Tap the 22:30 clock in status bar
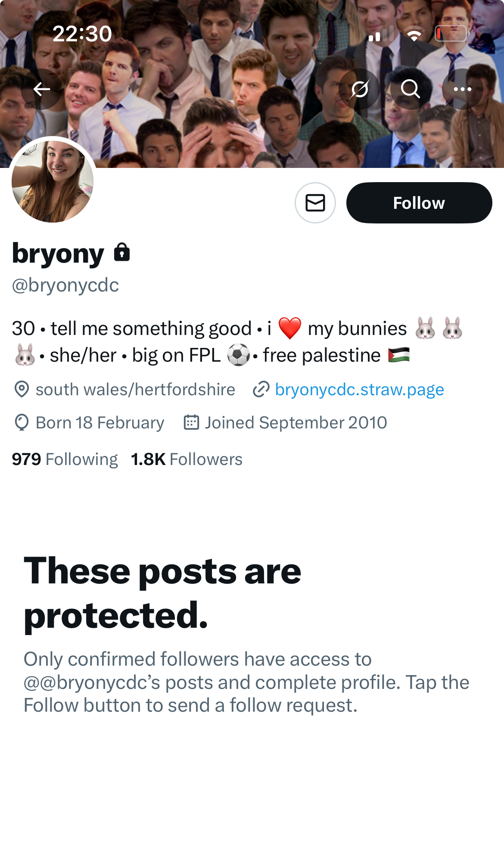The image size is (504, 868). point(82,34)
